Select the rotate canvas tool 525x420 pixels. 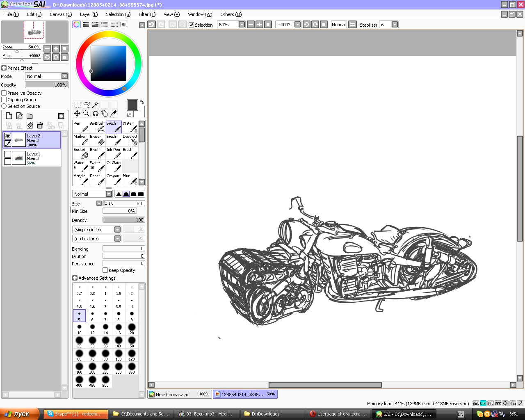point(95,114)
